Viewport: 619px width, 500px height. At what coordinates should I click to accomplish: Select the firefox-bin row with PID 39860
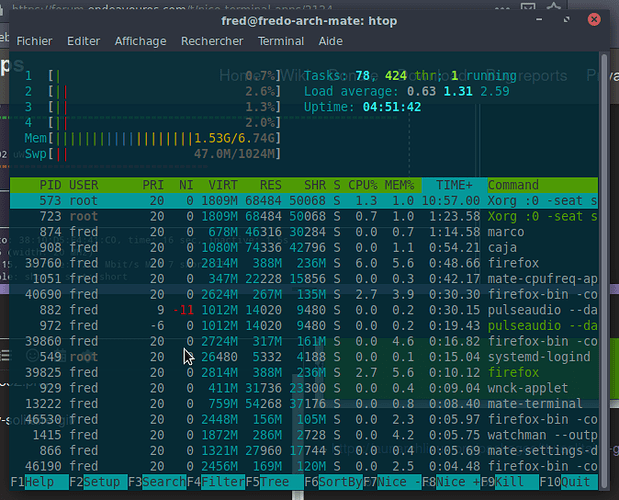[x=304, y=341]
